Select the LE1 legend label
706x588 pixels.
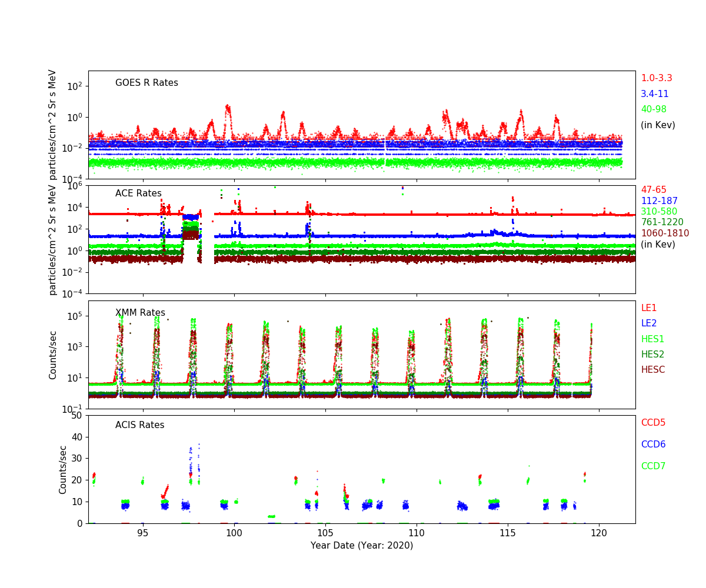[648, 308]
